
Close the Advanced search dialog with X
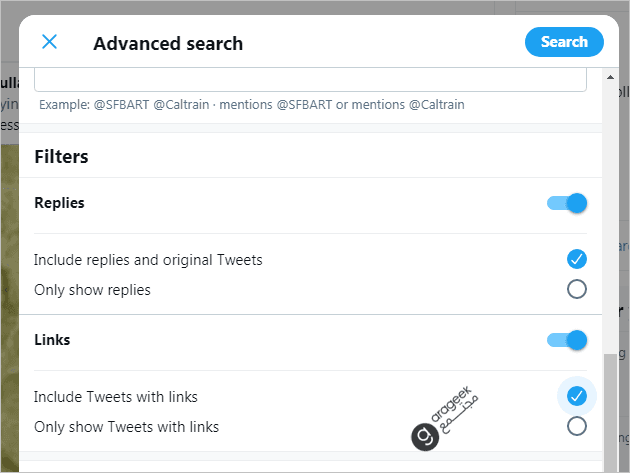tap(49, 42)
